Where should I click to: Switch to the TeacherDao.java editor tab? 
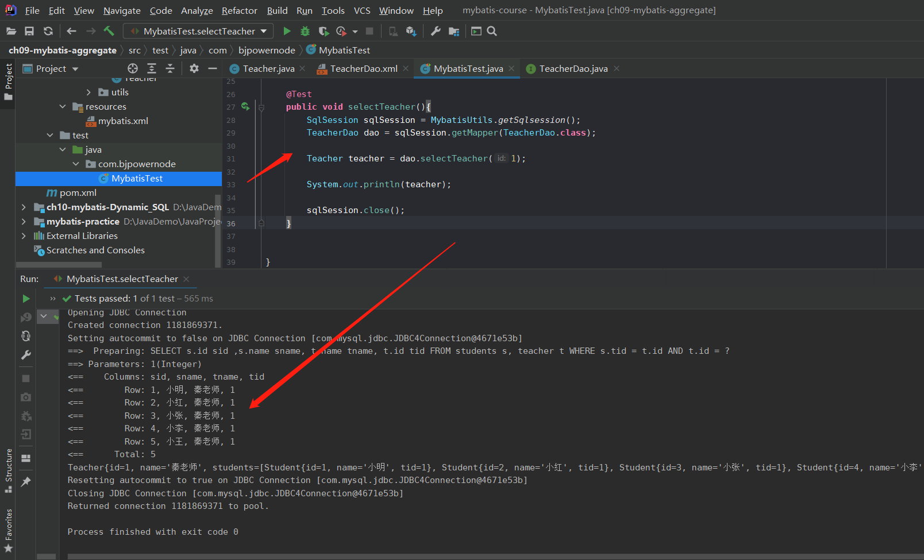pos(573,69)
